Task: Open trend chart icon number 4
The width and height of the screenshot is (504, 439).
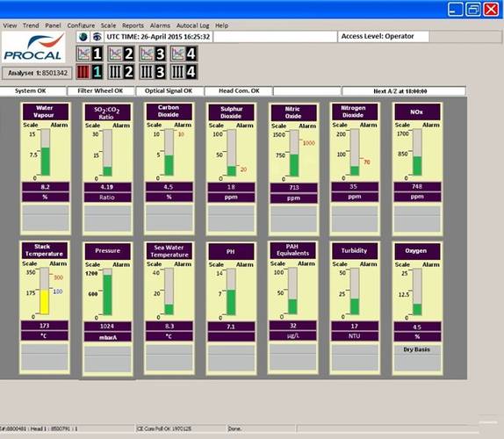Action: 184,54
